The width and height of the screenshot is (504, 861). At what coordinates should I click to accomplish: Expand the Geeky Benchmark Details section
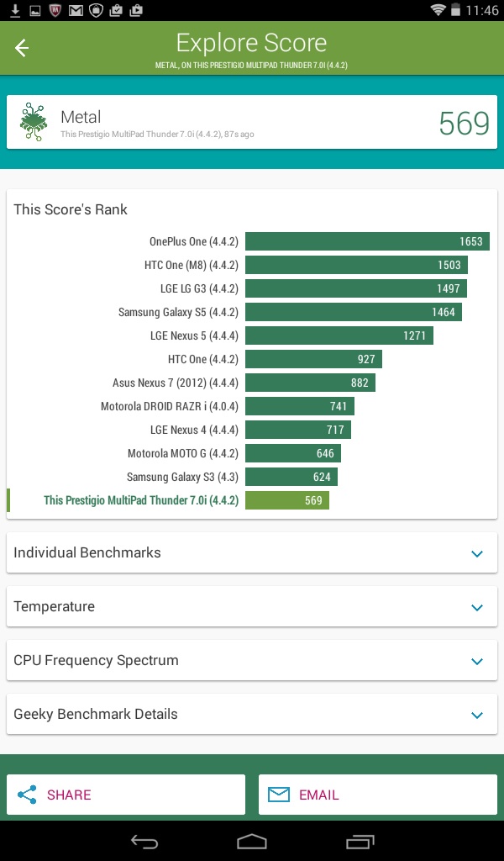477,715
